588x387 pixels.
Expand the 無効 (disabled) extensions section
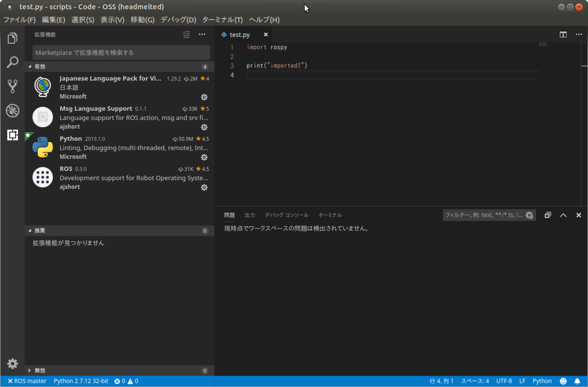tap(120, 370)
